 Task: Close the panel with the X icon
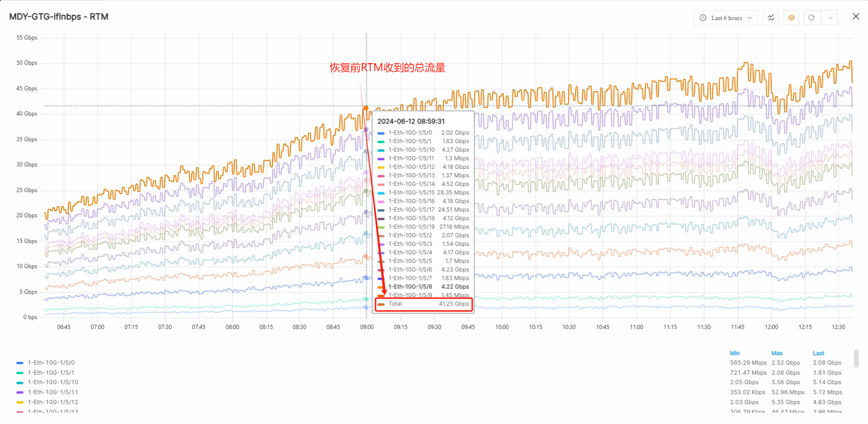[856, 16]
